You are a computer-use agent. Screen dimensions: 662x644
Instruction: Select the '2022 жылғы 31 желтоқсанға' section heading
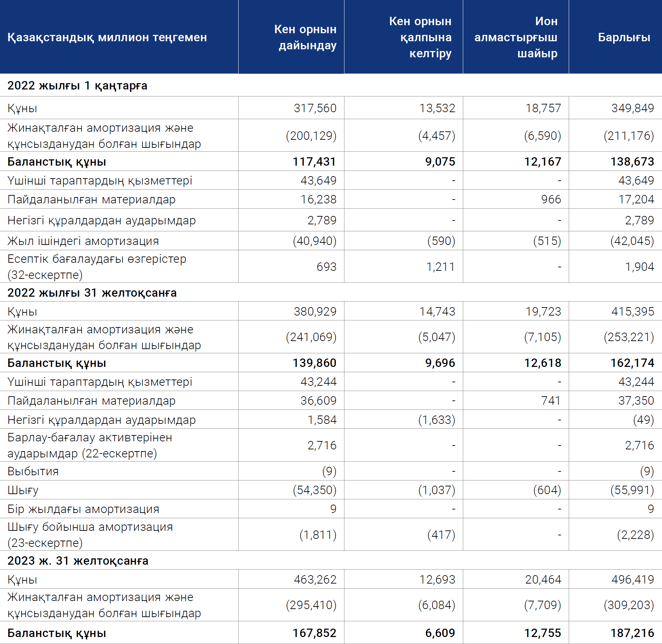point(92,293)
